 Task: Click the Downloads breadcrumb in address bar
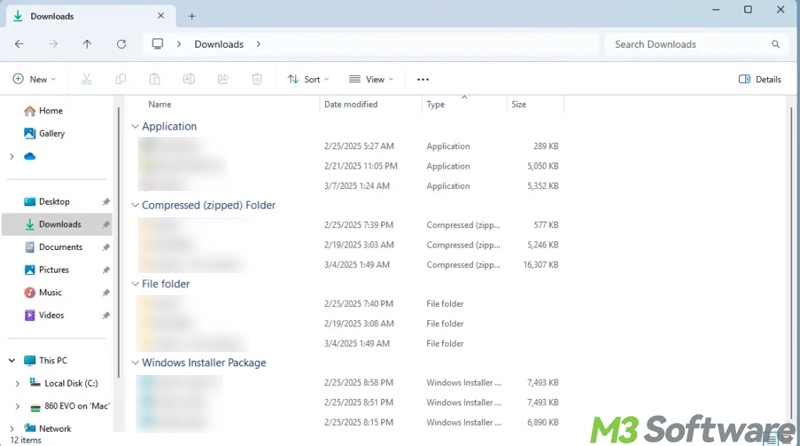219,44
